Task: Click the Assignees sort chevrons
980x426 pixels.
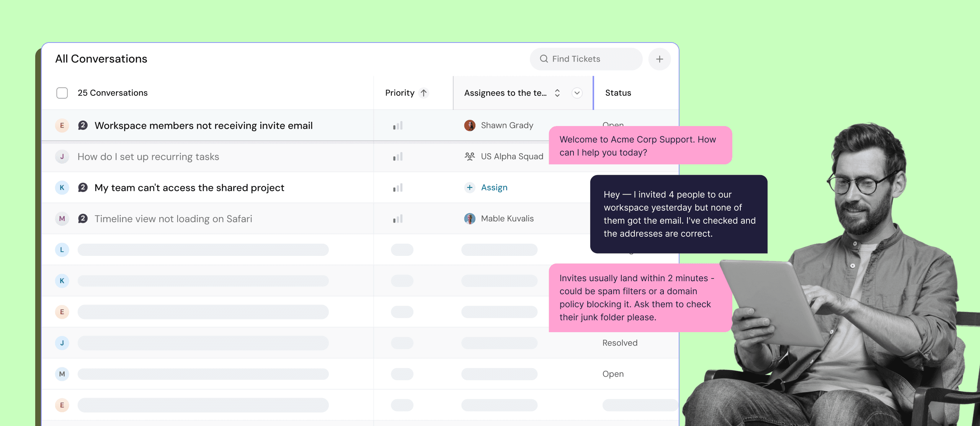Action: (x=557, y=93)
